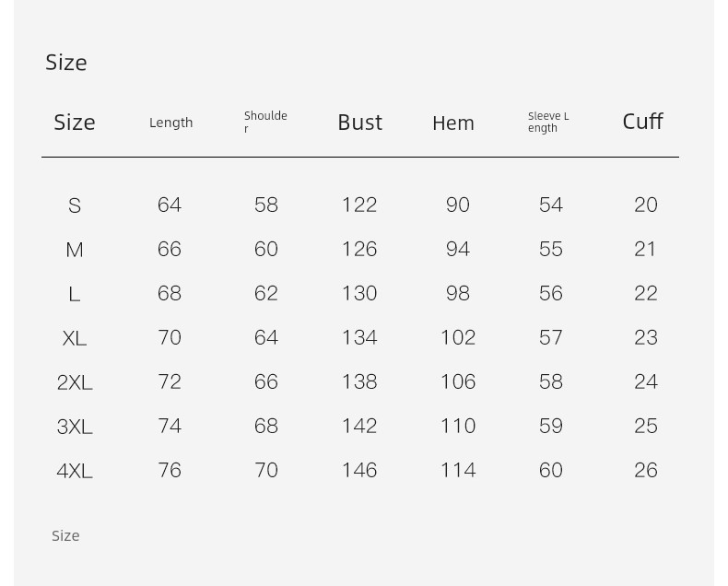Select the 3XL size row label

coord(75,427)
